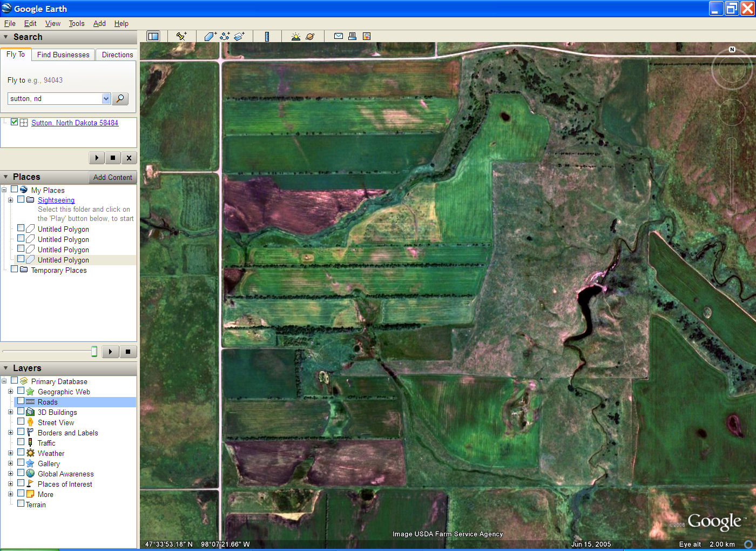This screenshot has width=756, height=551.
Task: Check the Places of Interest checkbox
Action: [x=21, y=483]
